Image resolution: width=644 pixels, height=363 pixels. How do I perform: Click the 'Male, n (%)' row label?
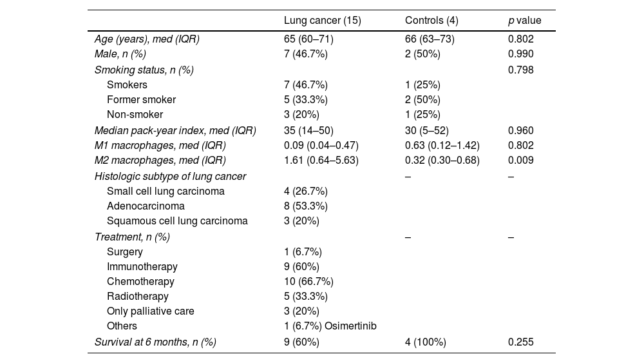coord(120,54)
